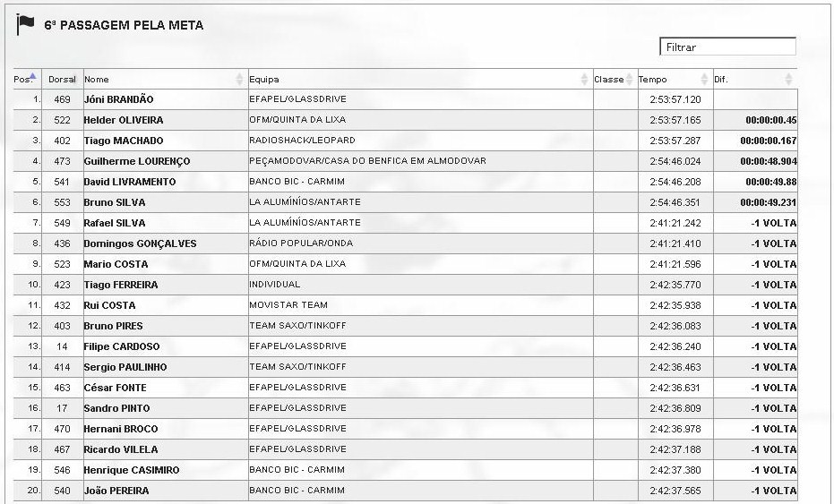The width and height of the screenshot is (834, 504).
Task: Select Sergio PAULINHO's row
Action: point(125,367)
